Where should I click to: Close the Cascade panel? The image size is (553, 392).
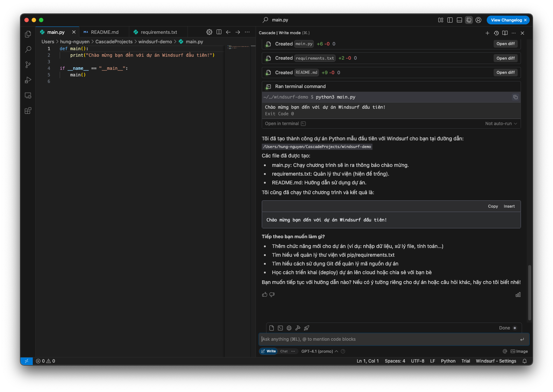tap(522, 33)
